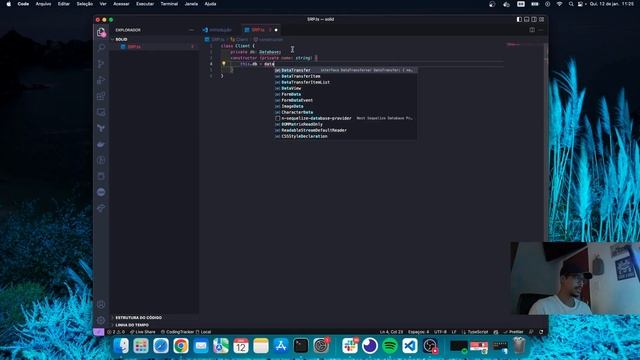Open the Run and Debug view

(101, 80)
